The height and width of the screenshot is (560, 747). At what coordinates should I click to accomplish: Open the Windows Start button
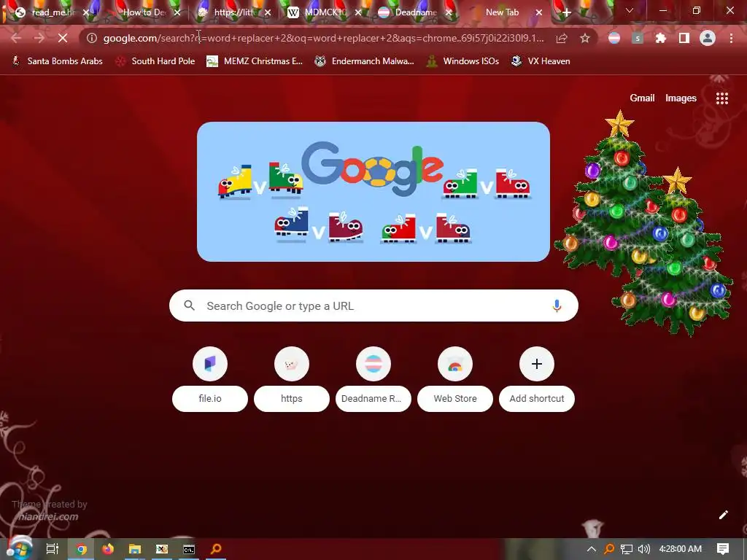[19, 549]
